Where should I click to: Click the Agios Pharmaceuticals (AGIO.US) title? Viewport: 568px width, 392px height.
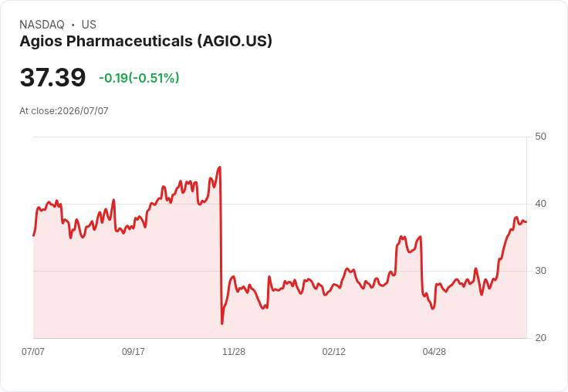[146, 41]
